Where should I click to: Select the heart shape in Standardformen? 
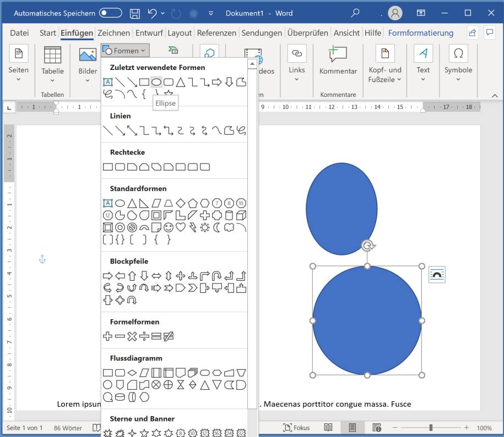180,227
